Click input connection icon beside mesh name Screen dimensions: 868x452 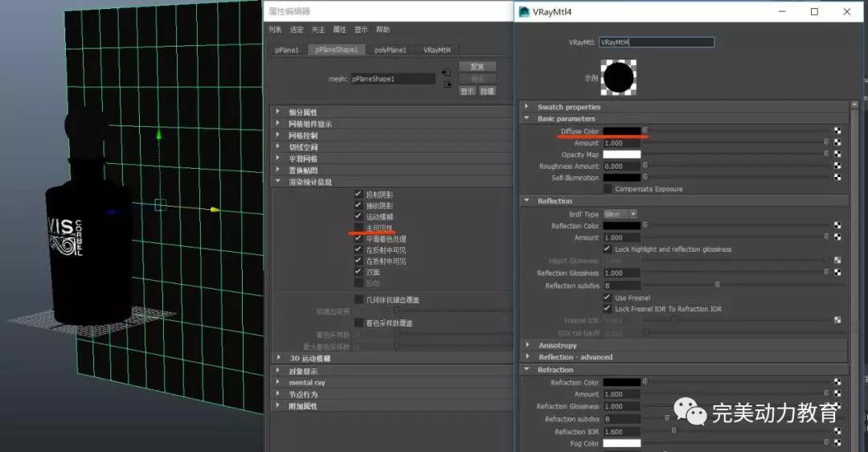(x=446, y=73)
